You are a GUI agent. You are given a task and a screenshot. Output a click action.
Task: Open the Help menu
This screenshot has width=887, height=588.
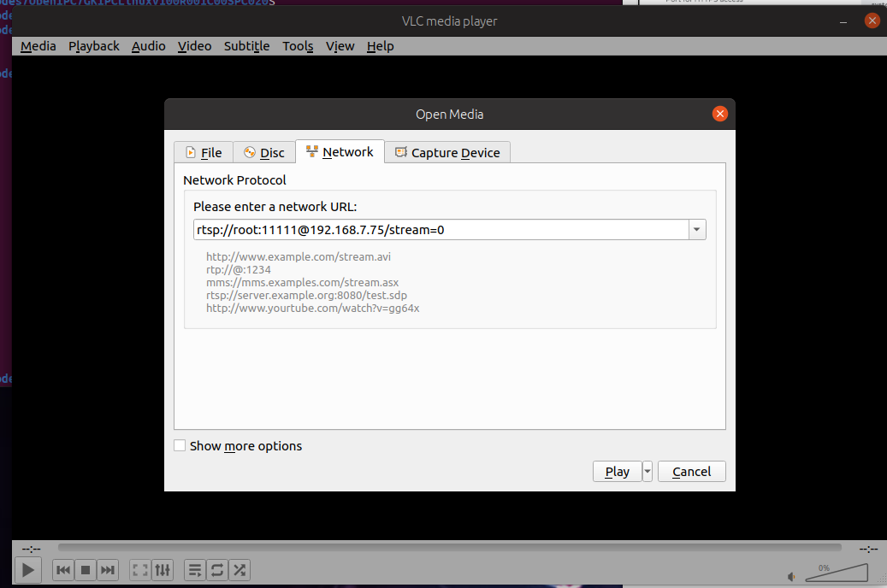click(380, 46)
